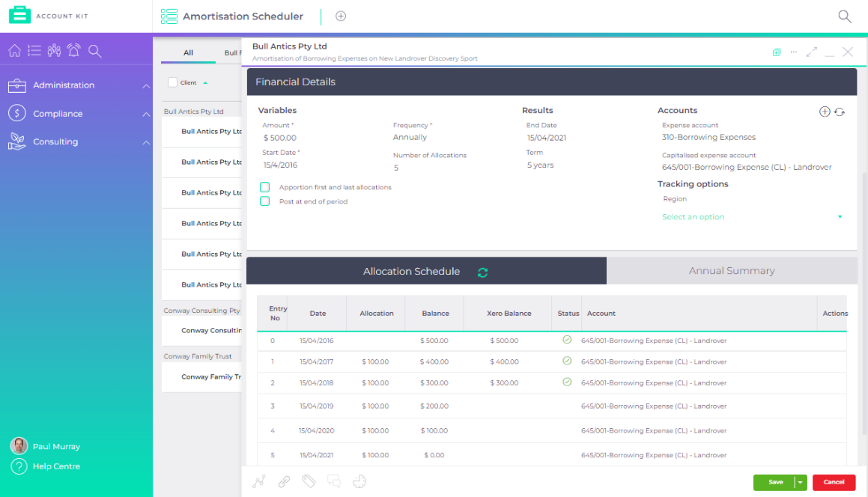
Task: Select the Client column header checkbox
Action: (173, 82)
